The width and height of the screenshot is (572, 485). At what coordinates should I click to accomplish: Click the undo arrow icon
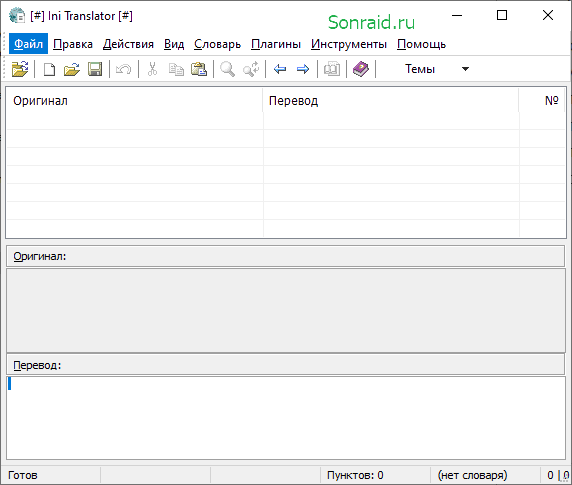coord(124,69)
